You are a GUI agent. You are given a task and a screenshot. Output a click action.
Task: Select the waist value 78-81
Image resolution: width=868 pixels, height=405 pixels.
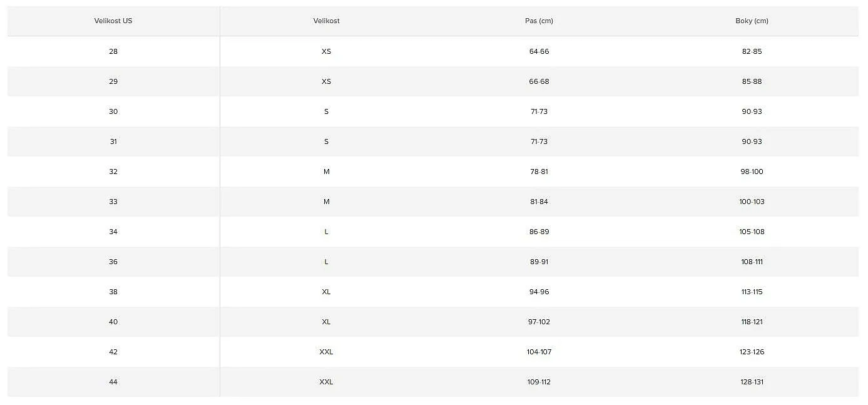[x=539, y=172]
